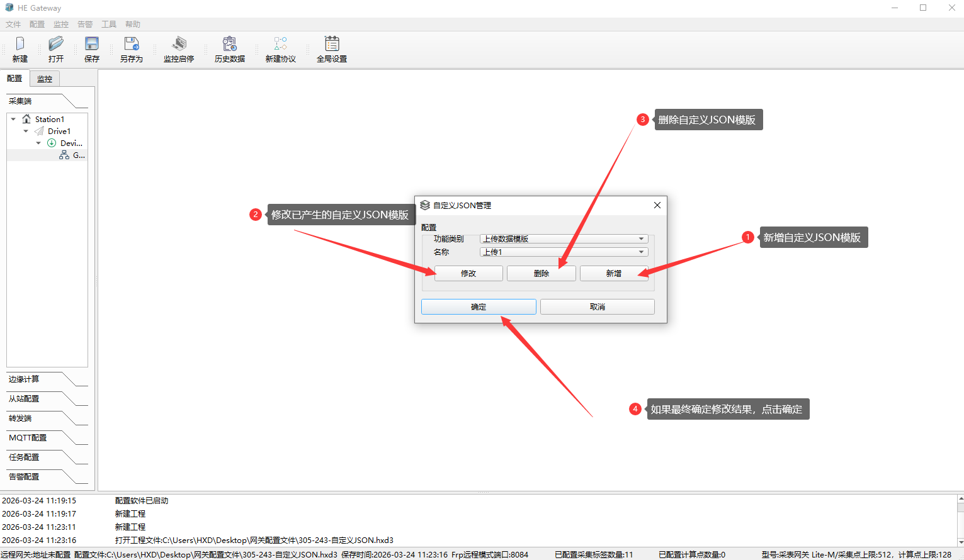Open the 功能类别 dropdown list
964x560 pixels.
[x=641, y=239]
